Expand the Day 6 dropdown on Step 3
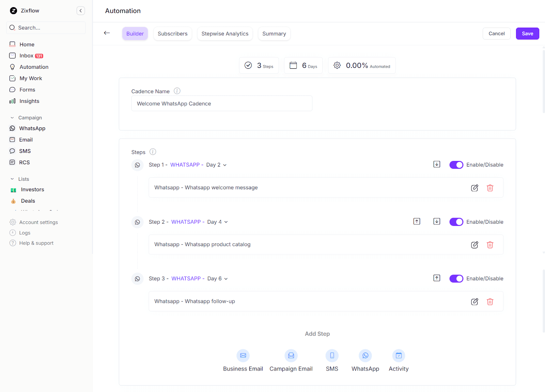The width and height of the screenshot is (545, 392). 217,279
